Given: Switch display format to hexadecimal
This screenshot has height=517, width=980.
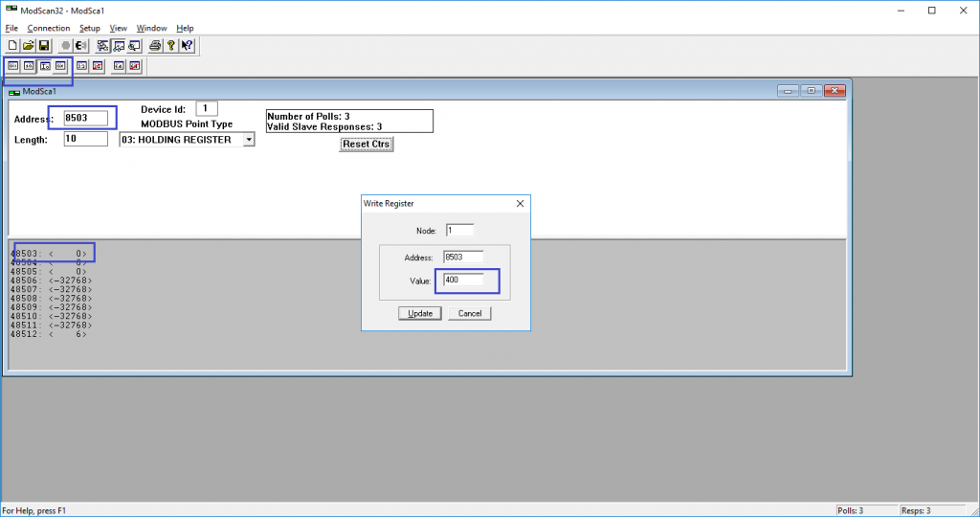Looking at the screenshot, I should click(60, 66).
